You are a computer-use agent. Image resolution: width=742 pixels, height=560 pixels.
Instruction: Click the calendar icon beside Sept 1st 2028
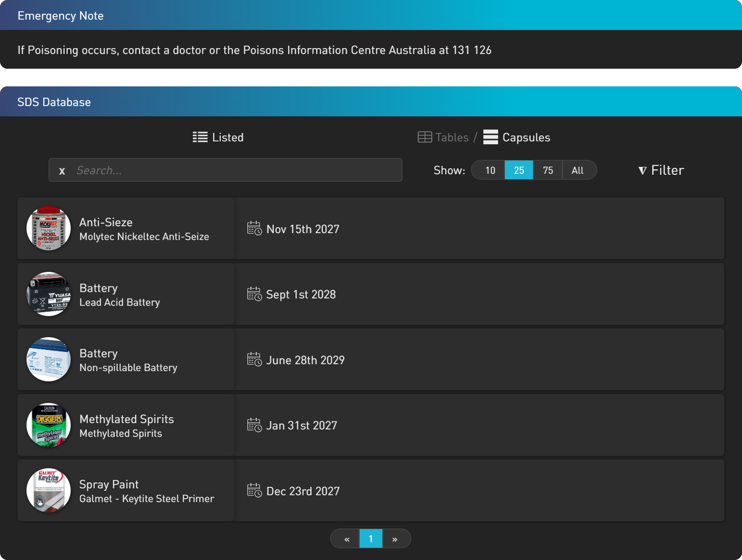click(x=254, y=294)
